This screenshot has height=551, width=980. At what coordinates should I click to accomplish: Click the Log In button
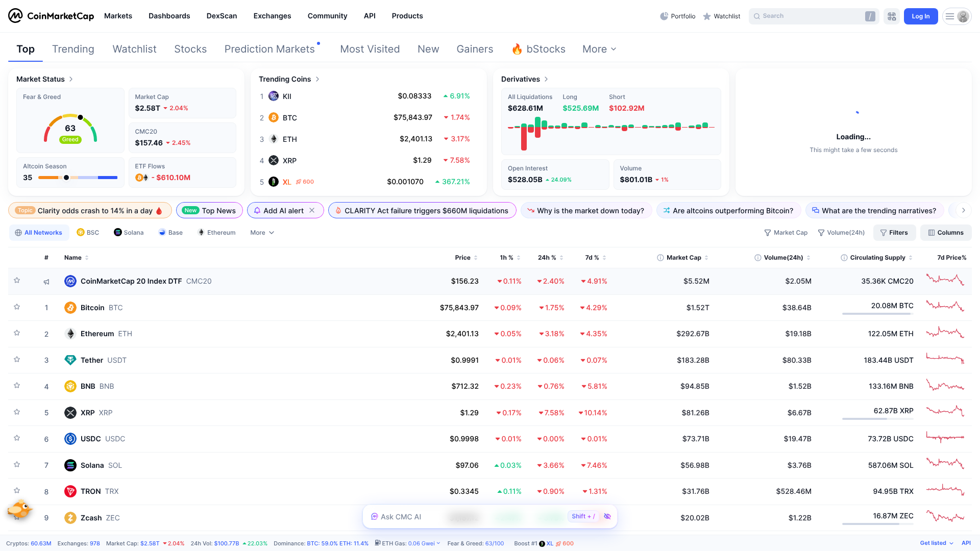point(921,16)
